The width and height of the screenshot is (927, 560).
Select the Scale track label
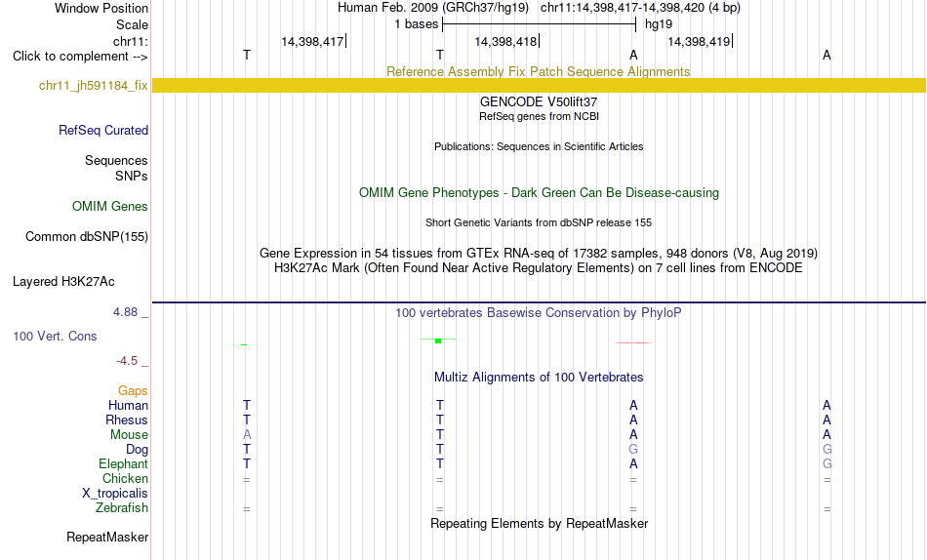pos(132,24)
